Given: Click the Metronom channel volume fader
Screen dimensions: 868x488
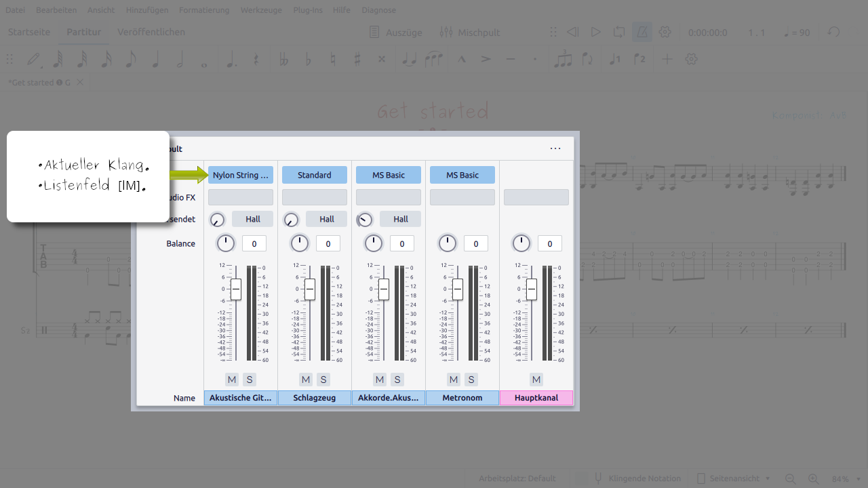Looking at the screenshot, I should tap(458, 289).
